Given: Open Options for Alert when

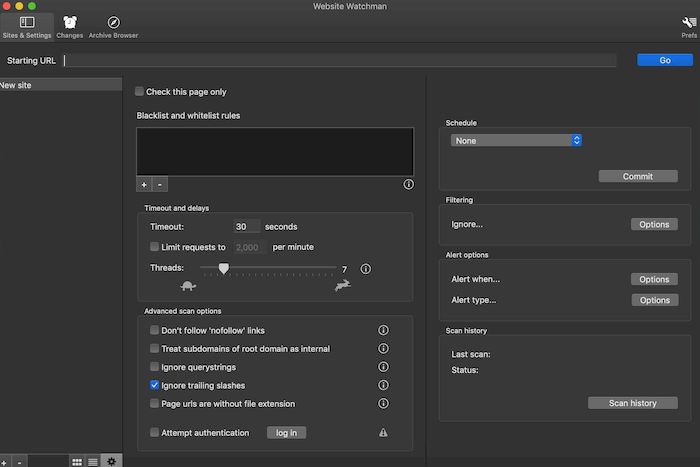Looking at the screenshot, I should (654, 280).
